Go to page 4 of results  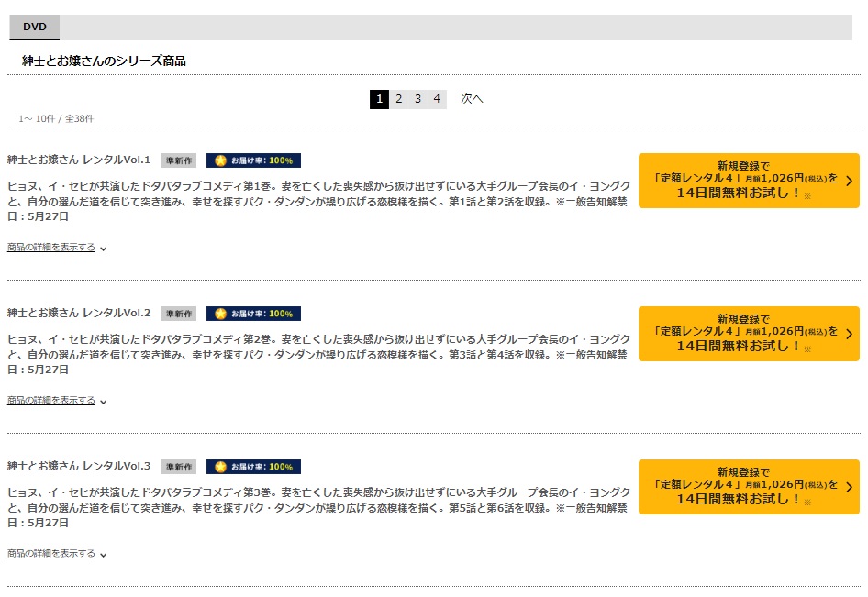[x=437, y=99]
